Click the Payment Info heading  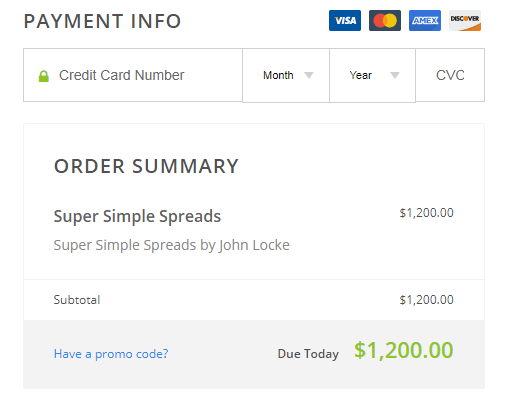click(102, 21)
